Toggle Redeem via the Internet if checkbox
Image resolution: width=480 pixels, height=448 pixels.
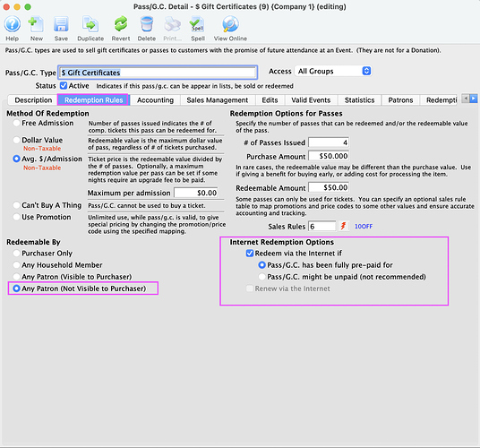(x=250, y=254)
